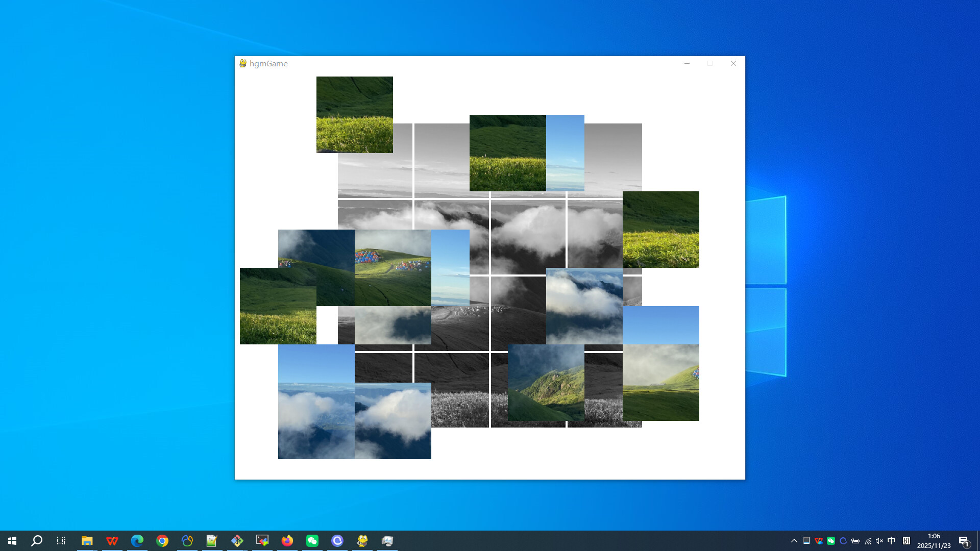Click the hgmGame Python turtle taskbar icon
Viewport: 980px width, 551px height.
click(x=362, y=540)
